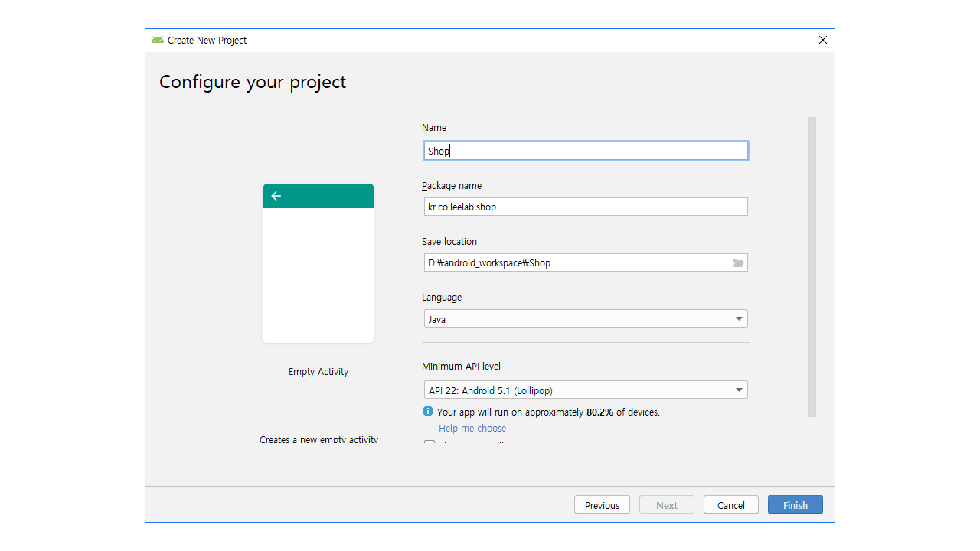Open the Minimum API level dropdown

pos(739,390)
